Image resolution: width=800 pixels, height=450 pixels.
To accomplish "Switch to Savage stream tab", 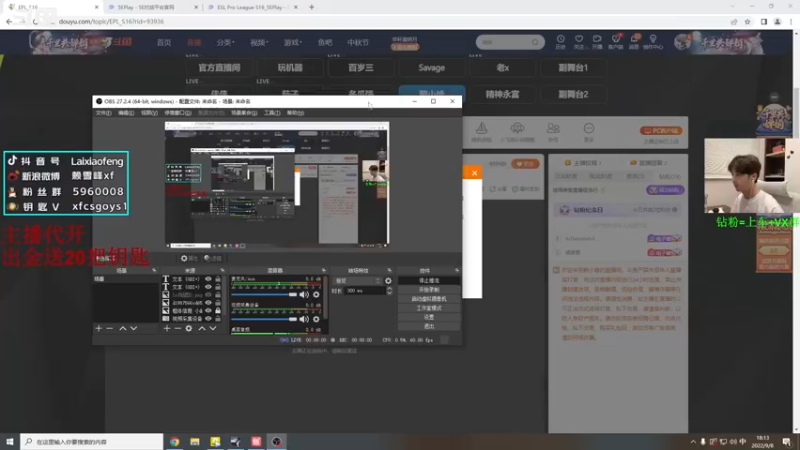I will coord(432,67).
